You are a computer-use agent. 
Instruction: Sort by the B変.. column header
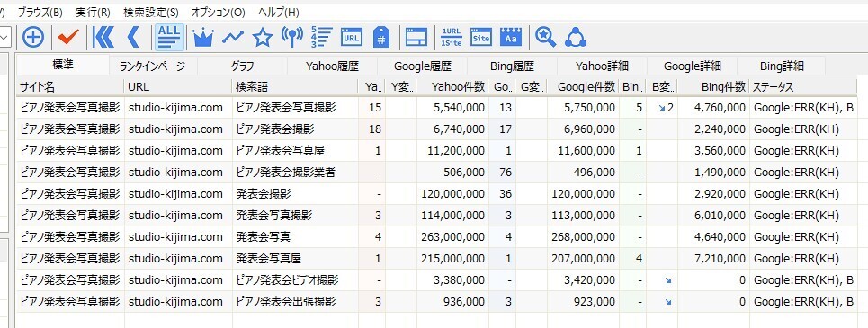661,87
